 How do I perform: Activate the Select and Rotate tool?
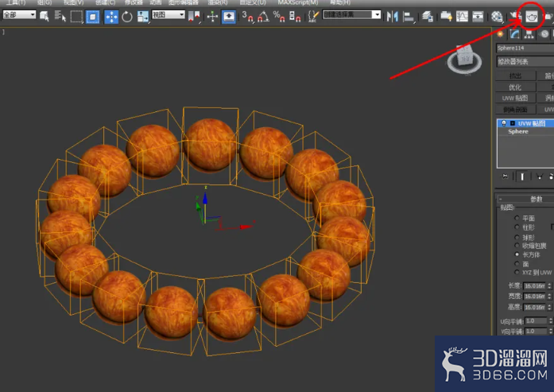(127, 17)
